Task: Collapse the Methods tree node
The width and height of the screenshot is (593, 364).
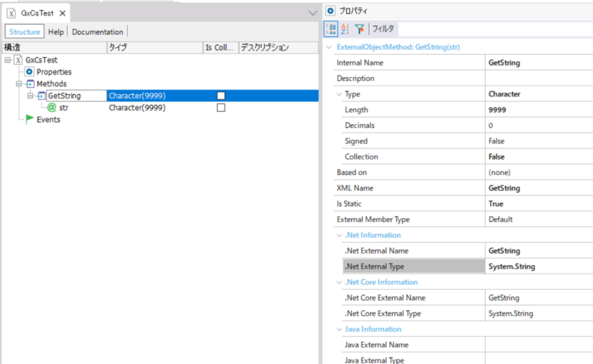Action: coord(19,84)
